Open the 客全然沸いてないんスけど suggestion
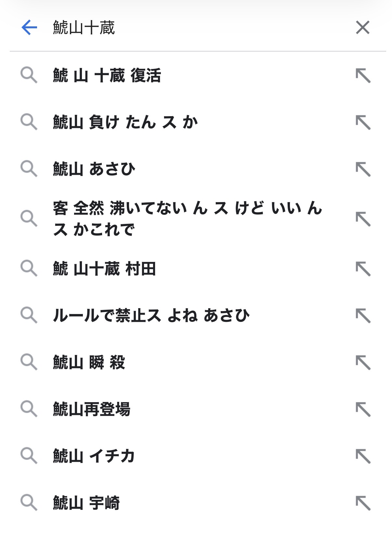 coord(188,219)
